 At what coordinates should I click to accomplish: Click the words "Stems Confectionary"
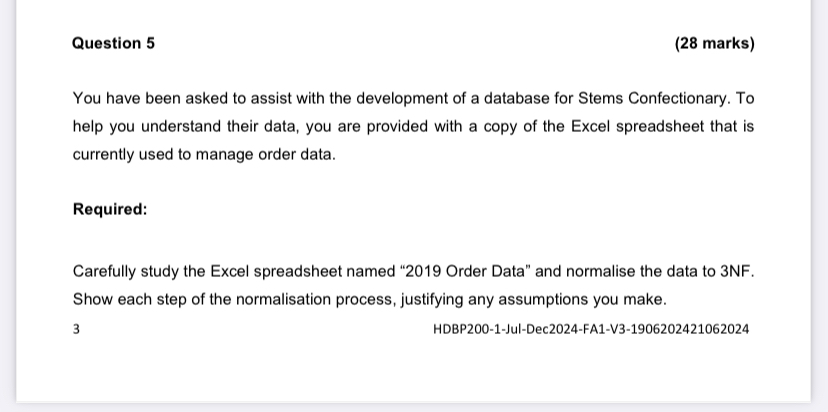(x=661, y=99)
